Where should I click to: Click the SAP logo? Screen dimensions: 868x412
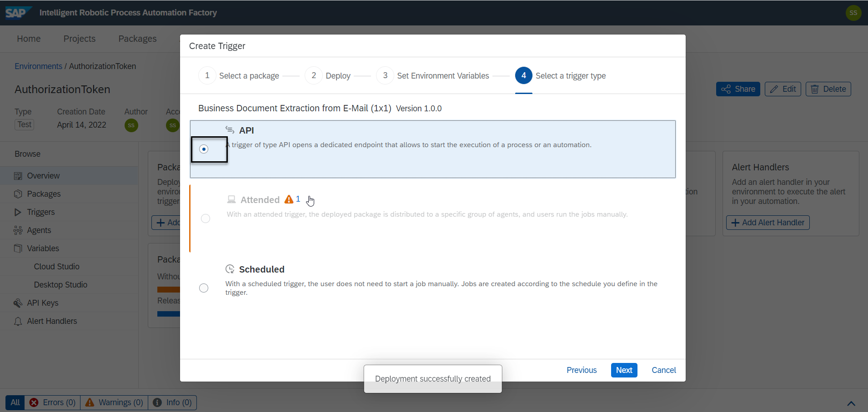pyautogui.click(x=18, y=13)
